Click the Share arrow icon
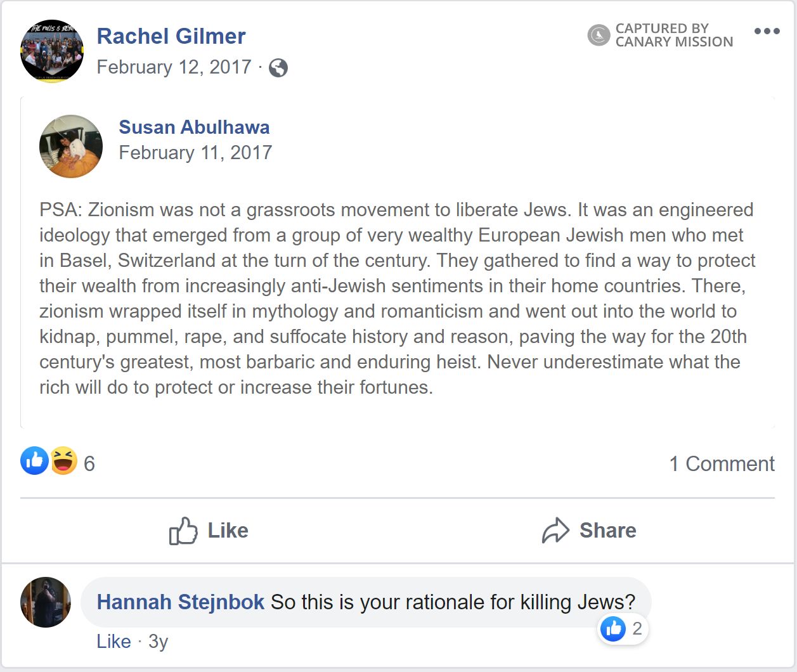The height and width of the screenshot is (672, 797). coord(555,531)
